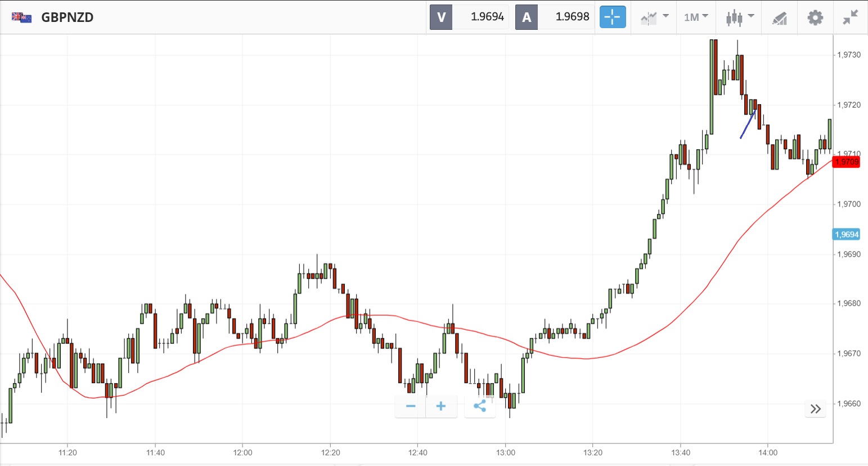Click the red 1.9709 price label
The width and height of the screenshot is (868, 466).
[846, 162]
